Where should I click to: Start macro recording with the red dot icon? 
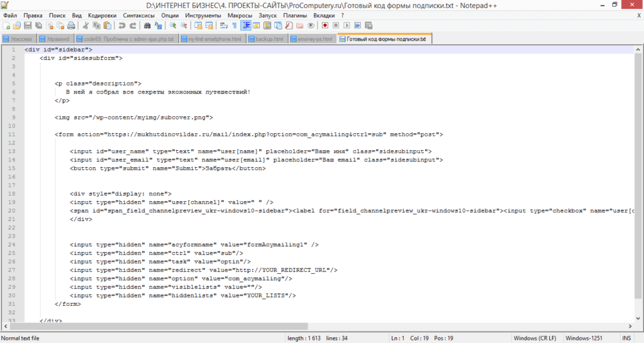(325, 26)
